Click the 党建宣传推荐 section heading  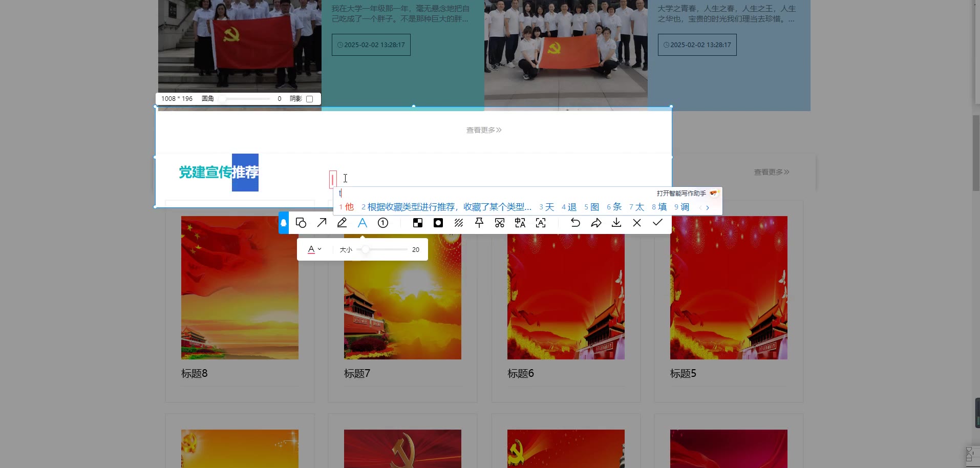click(x=219, y=173)
